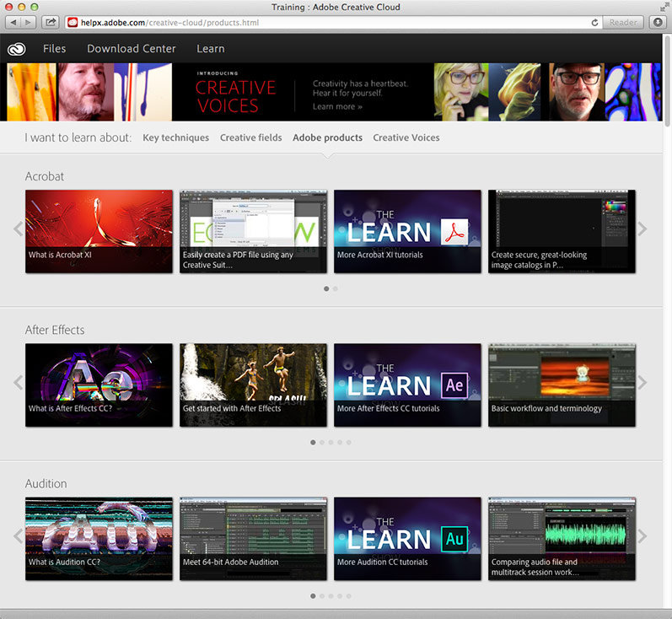Viewport: 672px width, 619px height.
Task: Reload the page with the refresh icon
Action: click(594, 22)
